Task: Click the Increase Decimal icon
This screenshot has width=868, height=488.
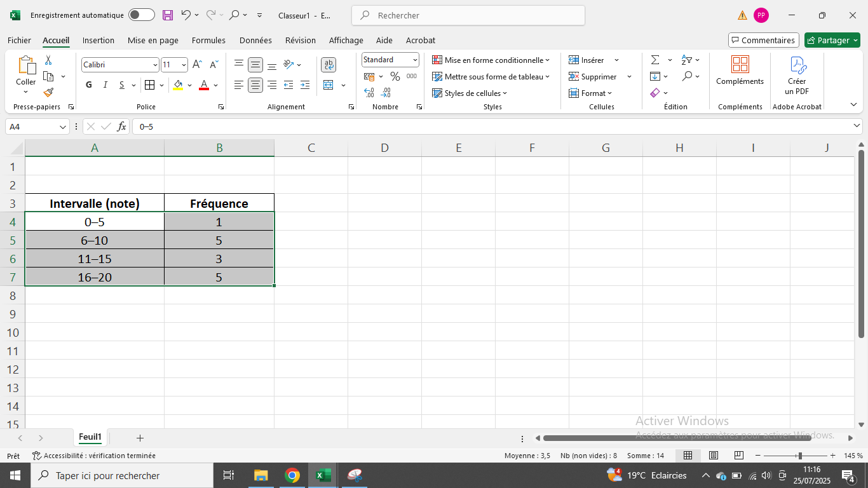Action: [369, 93]
